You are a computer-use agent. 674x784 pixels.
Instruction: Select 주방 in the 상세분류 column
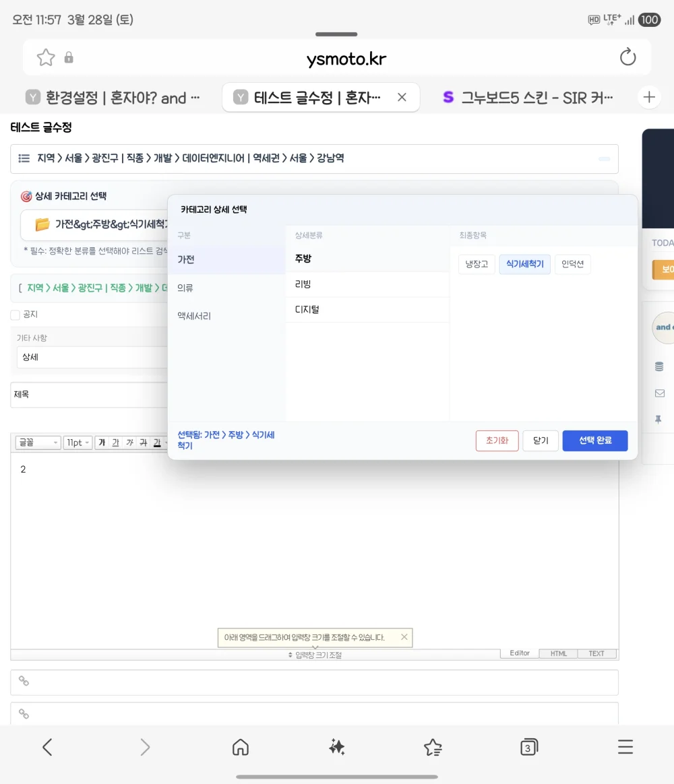coord(368,259)
